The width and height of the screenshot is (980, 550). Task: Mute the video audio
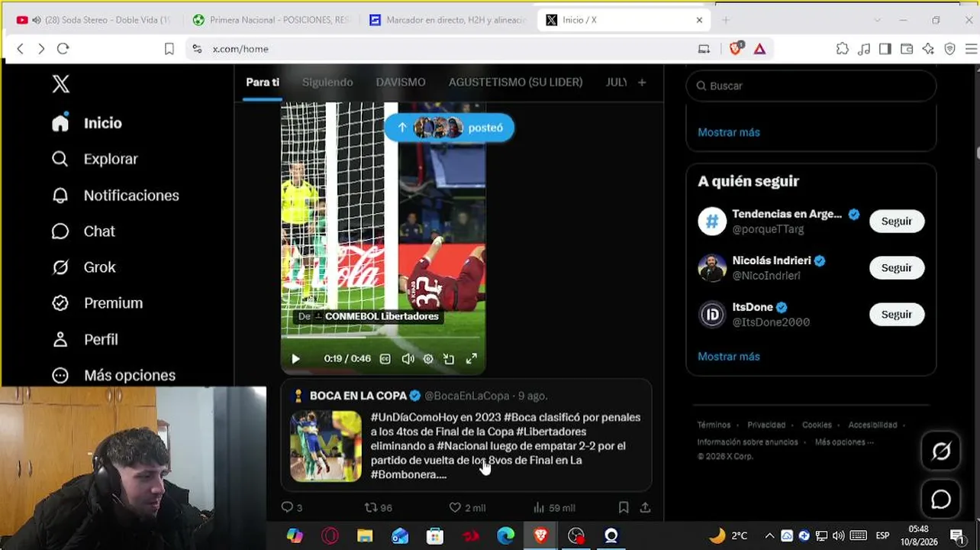[x=408, y=359]
